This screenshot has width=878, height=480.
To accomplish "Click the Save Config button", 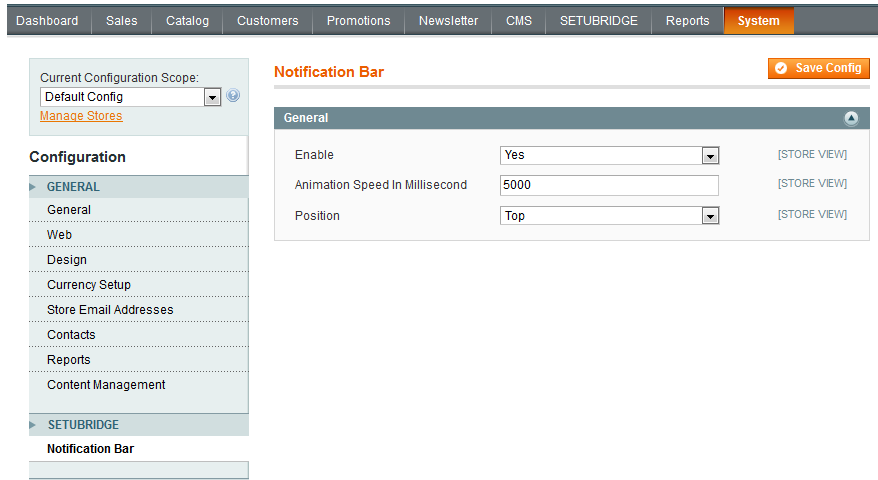I will pos(819,68).
